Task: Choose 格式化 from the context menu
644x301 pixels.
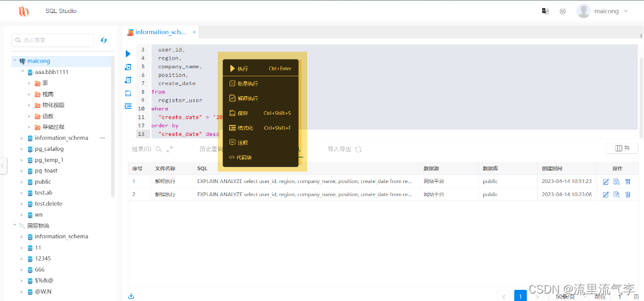Action: (261, 128)
